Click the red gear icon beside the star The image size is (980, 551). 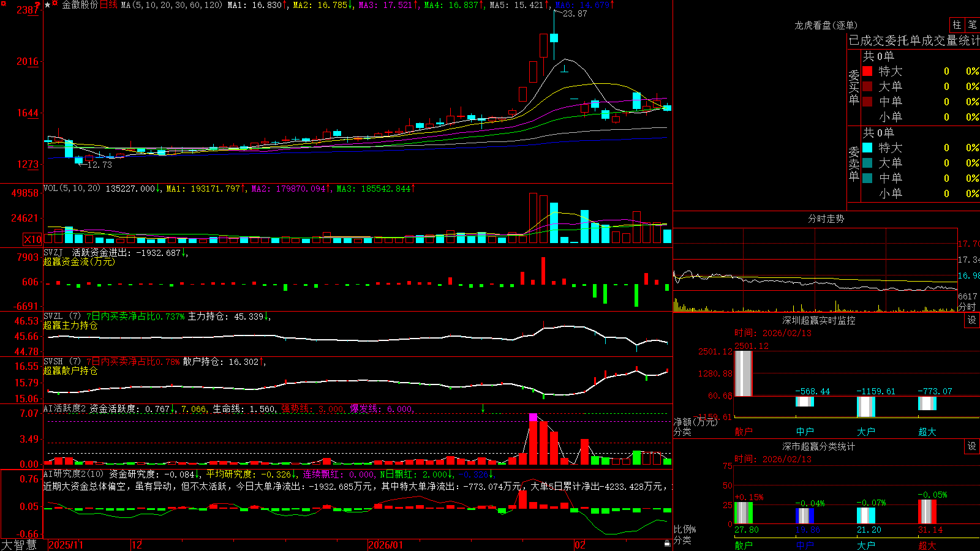click(x=55, y=4)
